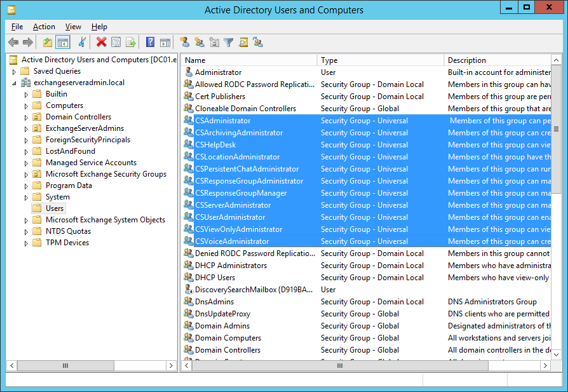Open the View menu

point(73,27)
